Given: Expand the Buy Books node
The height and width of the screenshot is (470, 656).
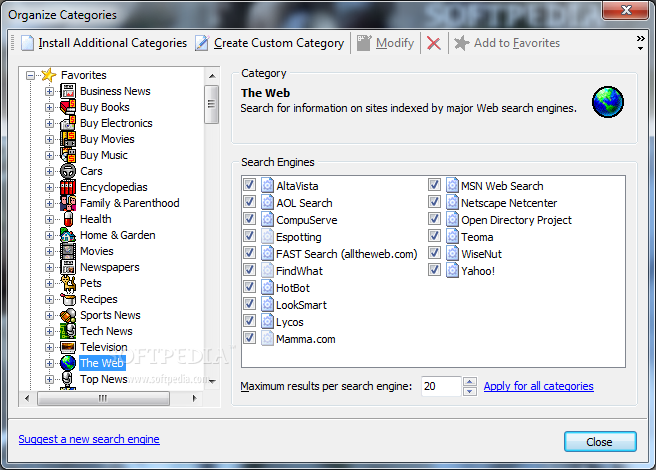Looking at the screenshot, I should pyautogui.click(x=49, y=107).
